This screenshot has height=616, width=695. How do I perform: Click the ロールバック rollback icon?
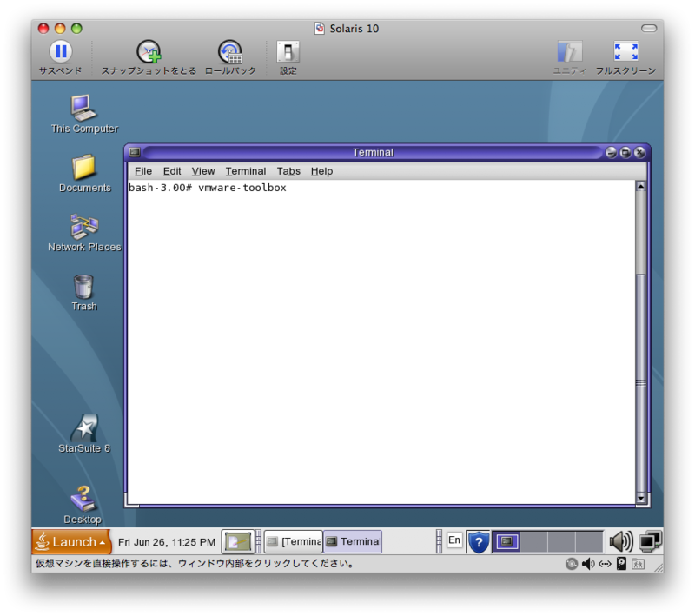pyautogui.click(x=230, y=52)
